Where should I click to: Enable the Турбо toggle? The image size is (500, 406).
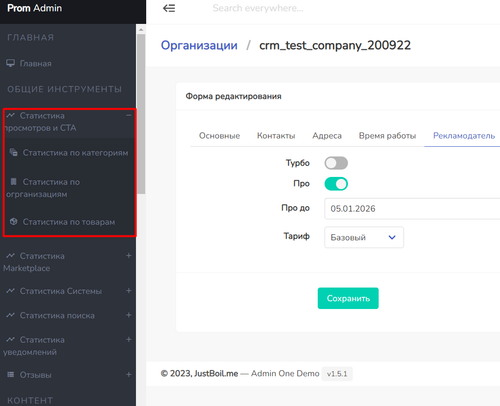click(336, 163)
